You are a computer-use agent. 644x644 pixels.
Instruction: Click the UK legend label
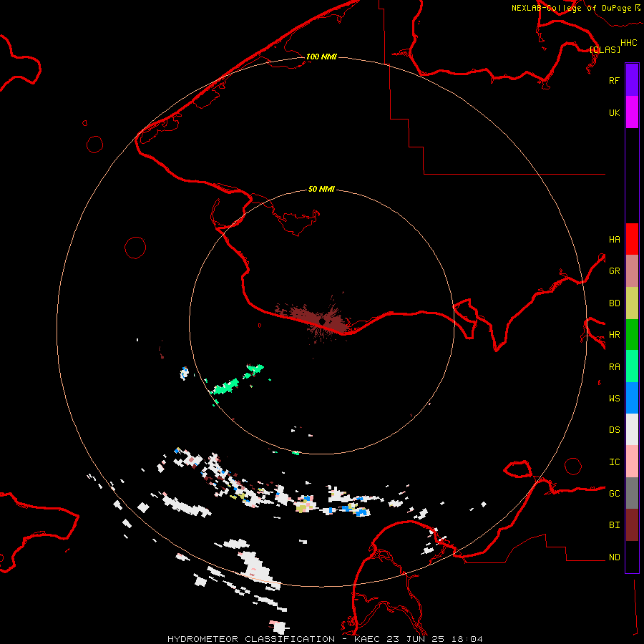(x=614, y=112)
